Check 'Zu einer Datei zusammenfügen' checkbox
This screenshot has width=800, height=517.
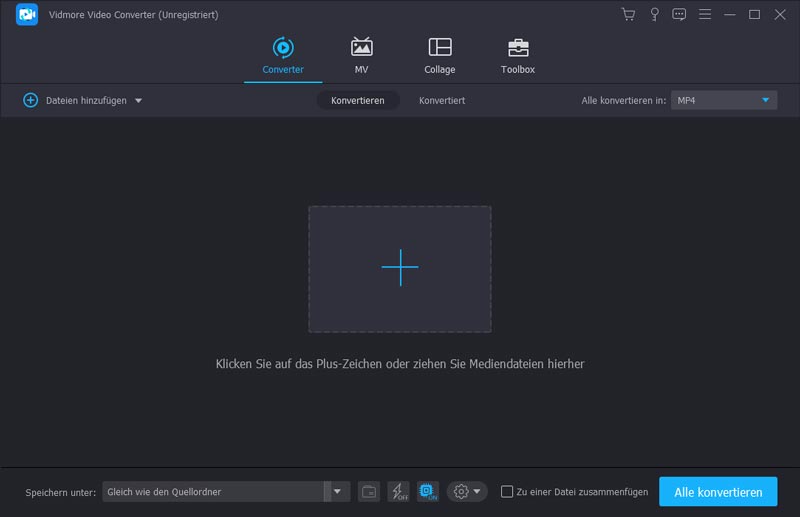tap(507, 492)
